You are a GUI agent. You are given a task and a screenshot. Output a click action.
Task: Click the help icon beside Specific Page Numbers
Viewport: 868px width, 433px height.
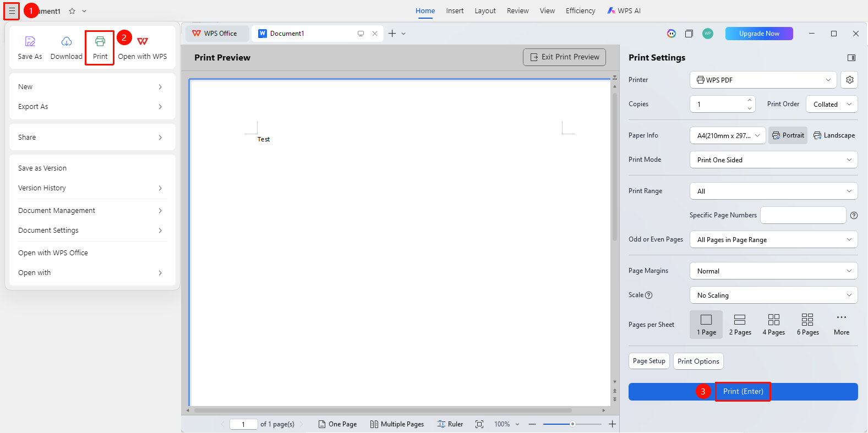854,216
